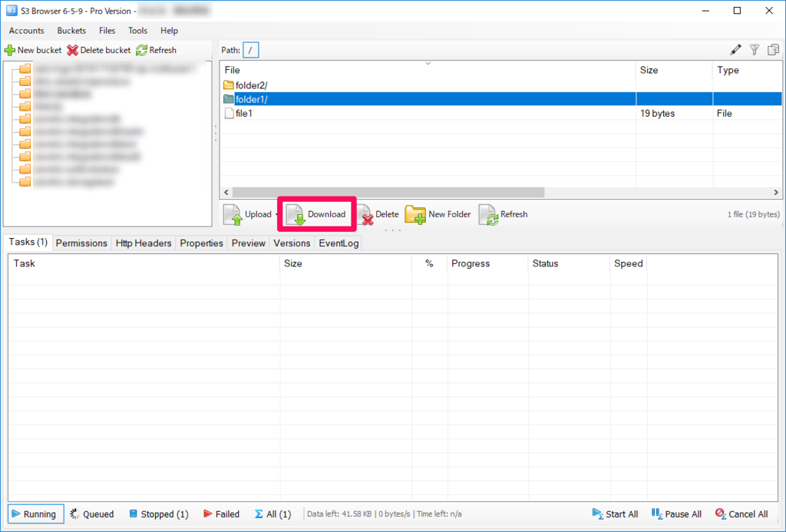This screenshot has height=532, width=786.
Task: Click the New bucket button
Action: 32,50
